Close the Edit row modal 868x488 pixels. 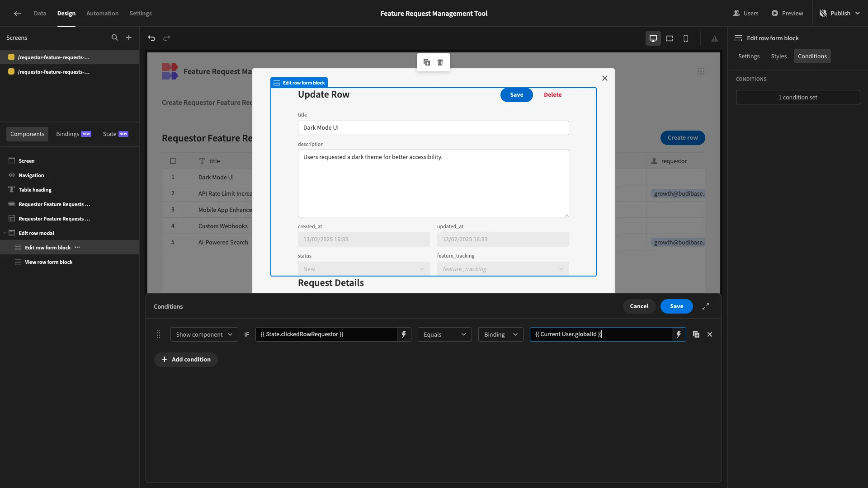pos(605,78)
